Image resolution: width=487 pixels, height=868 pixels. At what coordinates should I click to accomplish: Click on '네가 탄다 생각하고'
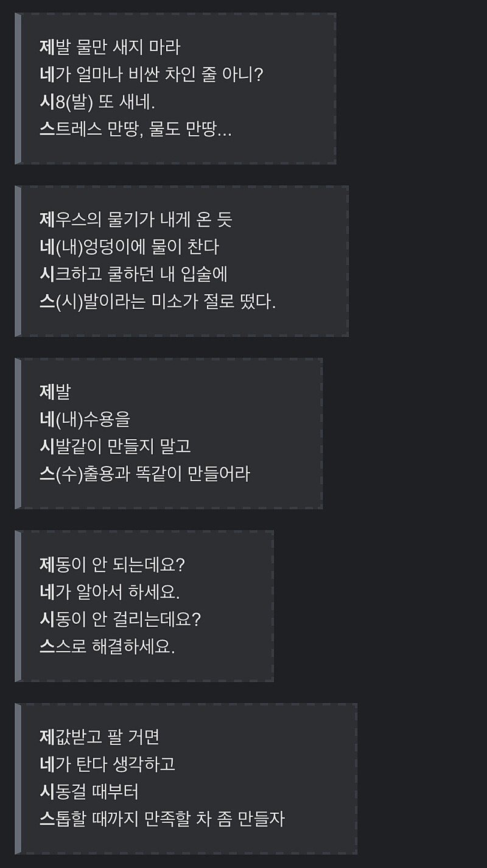(x=108, y=764)
